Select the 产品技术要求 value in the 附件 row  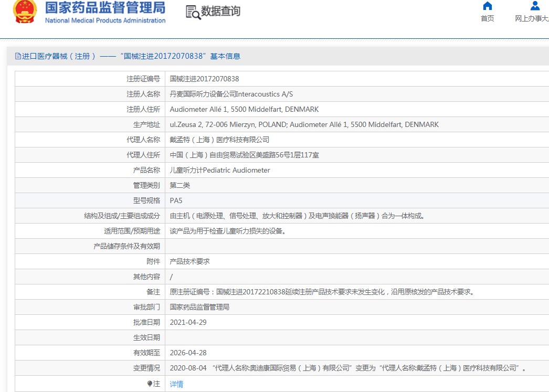tap(190, 261)
